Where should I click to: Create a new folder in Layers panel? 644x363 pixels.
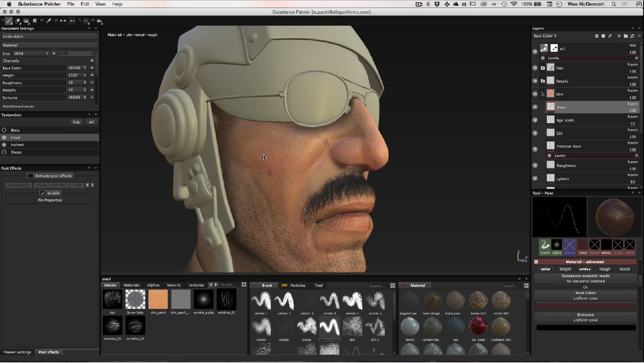(626, 36)
